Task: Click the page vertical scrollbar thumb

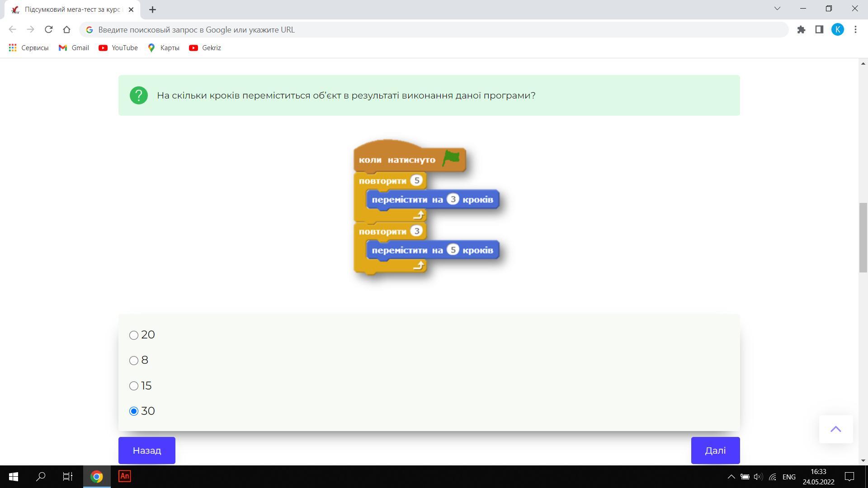Action: pos(863,238)
